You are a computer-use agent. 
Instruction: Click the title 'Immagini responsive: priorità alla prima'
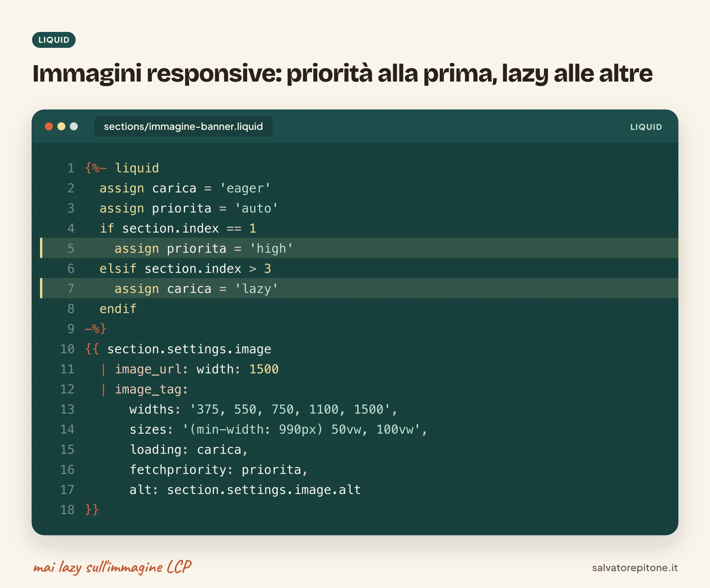pos(265,74)
